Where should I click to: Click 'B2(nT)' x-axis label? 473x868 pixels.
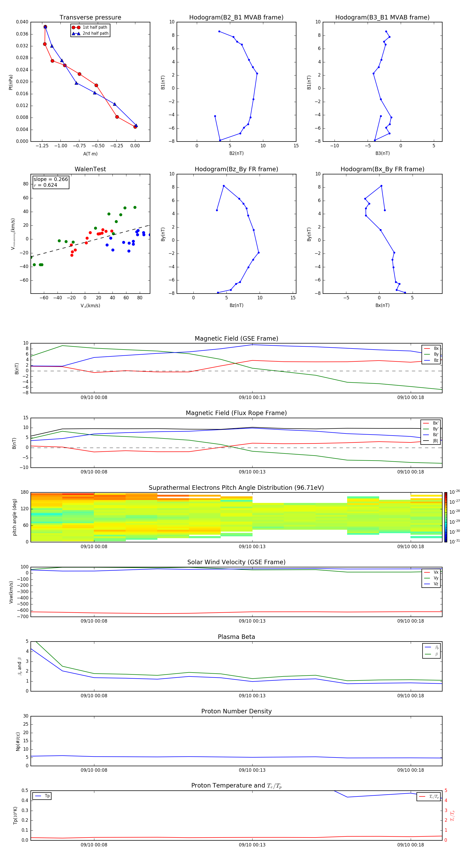(236, 153)
